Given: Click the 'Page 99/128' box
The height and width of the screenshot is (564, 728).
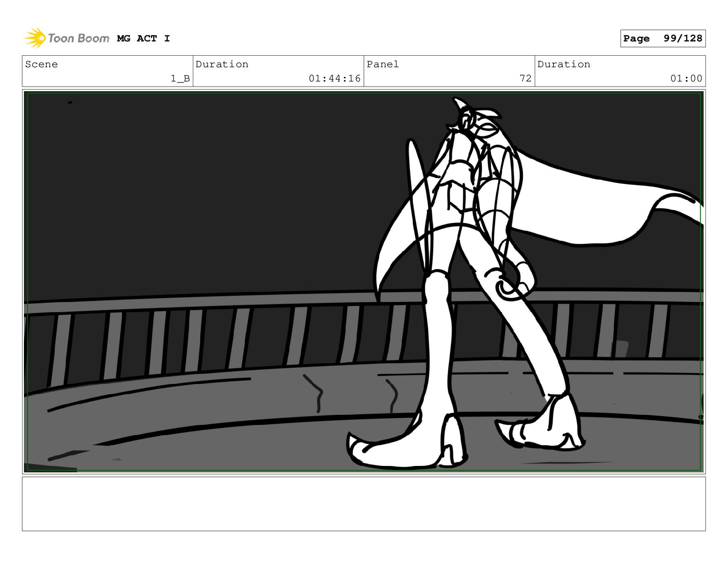Looking at the screenshot, I should 663,39.
